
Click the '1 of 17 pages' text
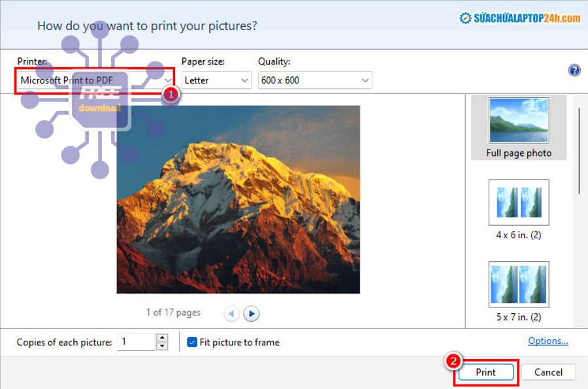click(x=173, y=312)
